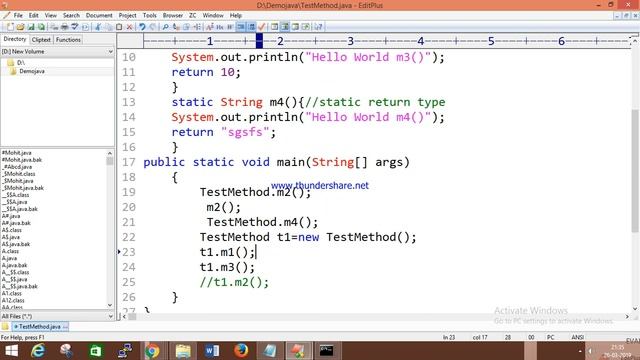This screenshot has height=360, width=640.
Task: Click the help pointer toolbar icon
Action: point(318,27)
